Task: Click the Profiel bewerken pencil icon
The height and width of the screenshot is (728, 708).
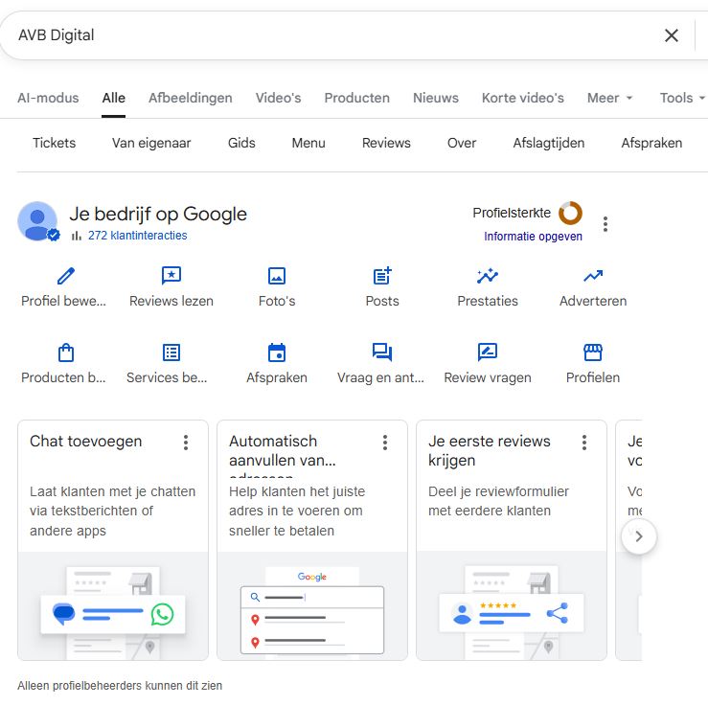Action: point(66,276)
